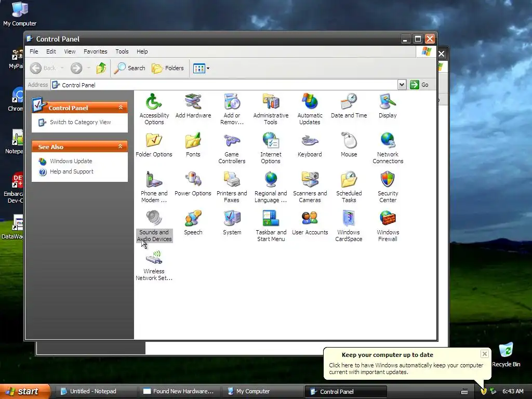This screenshot has width=532, height=399.
Task: Collapse the Control Panel side section
Action: (121, 108)
